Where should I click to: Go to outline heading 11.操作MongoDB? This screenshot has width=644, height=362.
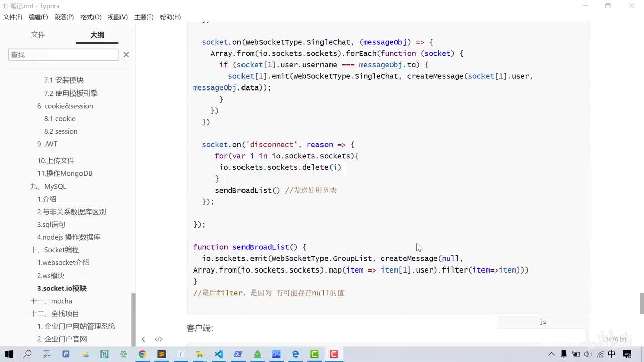[64, 173]
